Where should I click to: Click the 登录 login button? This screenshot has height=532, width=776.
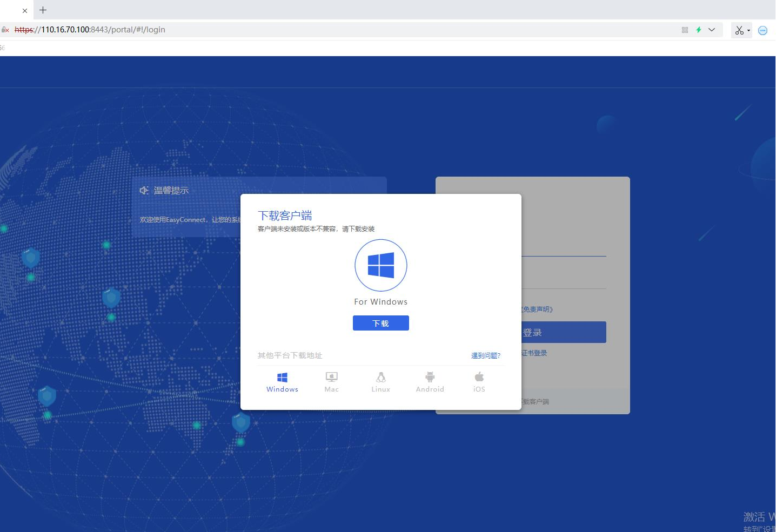pyautogui.click(x=564, y=332)
